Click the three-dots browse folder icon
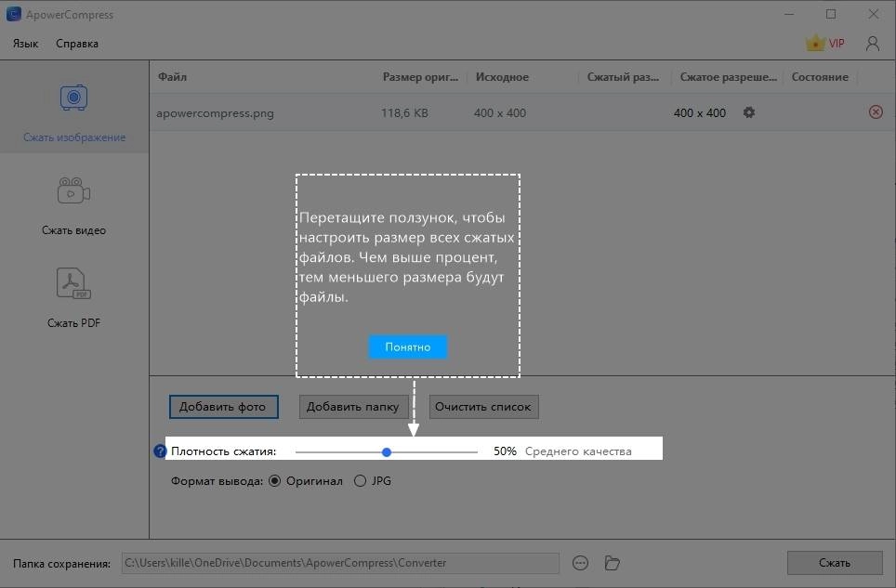Image resolution: width=896 pixels, height=588 pixels. point(580,563)
